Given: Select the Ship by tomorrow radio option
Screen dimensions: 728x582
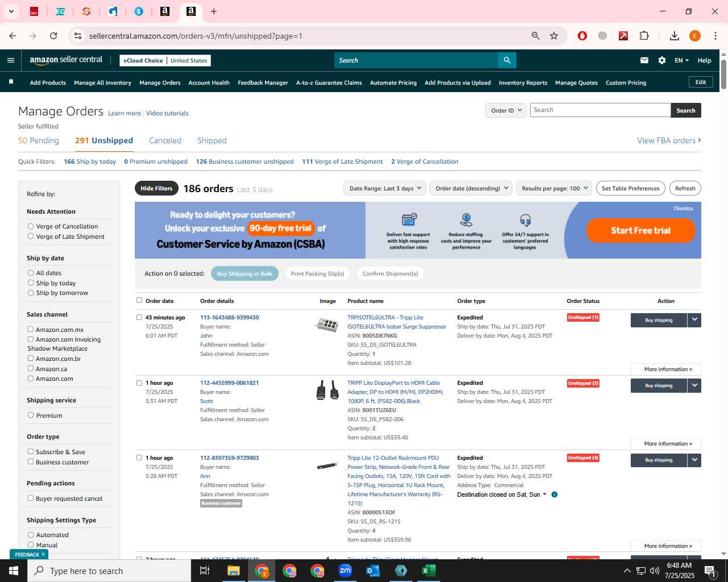Looking at the screenshot, I should coord(31,293).
